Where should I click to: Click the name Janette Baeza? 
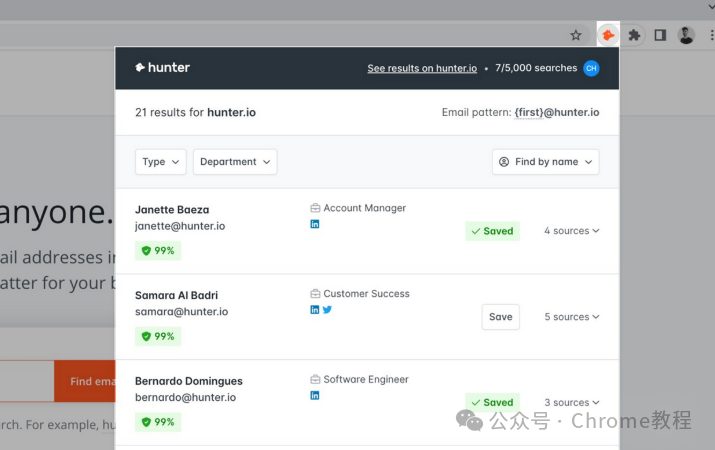click(x=172, y=210)
